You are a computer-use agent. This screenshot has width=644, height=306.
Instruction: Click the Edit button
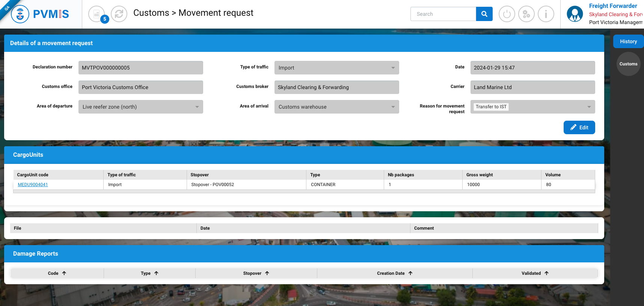579,127
